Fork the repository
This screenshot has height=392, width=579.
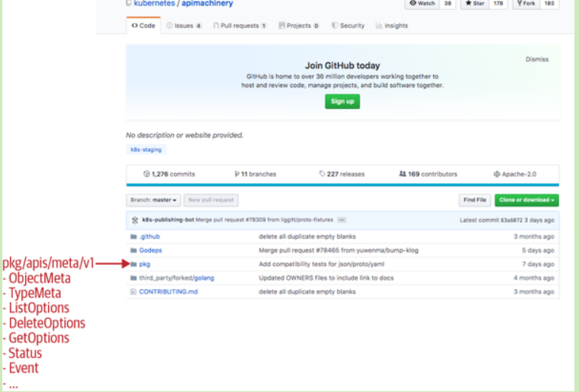[526, 3]
